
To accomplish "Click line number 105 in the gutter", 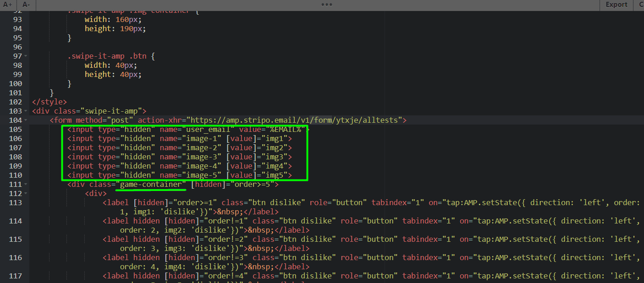I will [15, 129].
